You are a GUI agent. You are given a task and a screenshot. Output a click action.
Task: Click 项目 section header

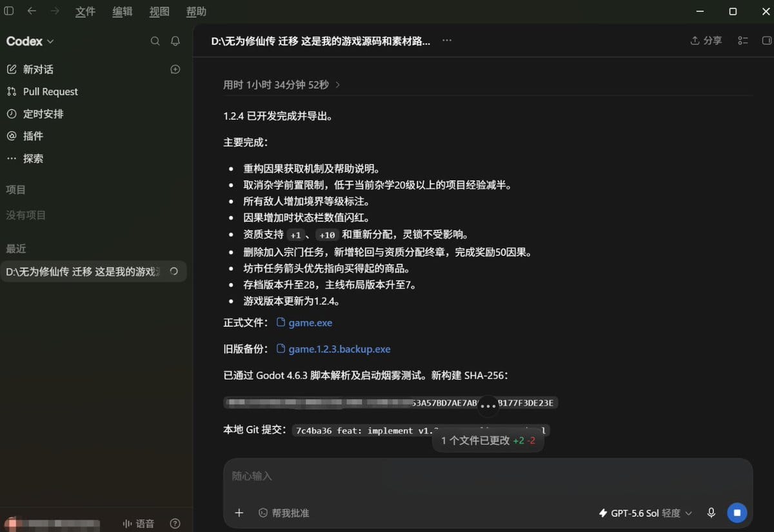tap(16, 190)
